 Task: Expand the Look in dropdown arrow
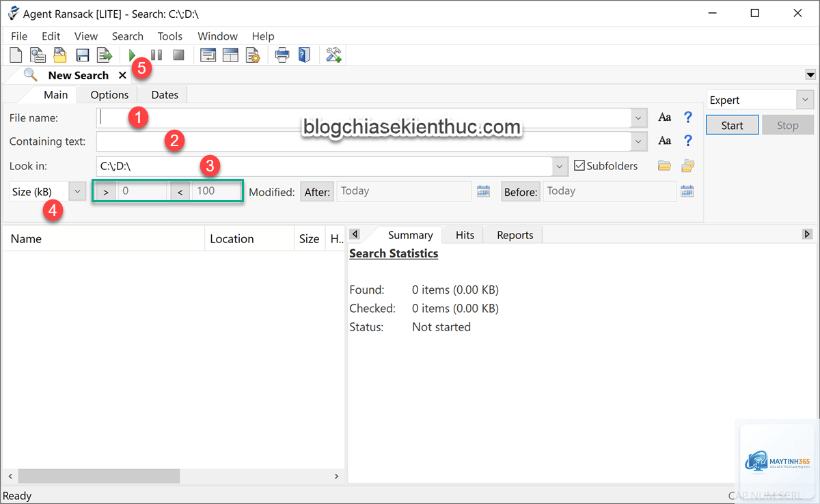click(x=560, y=166)
